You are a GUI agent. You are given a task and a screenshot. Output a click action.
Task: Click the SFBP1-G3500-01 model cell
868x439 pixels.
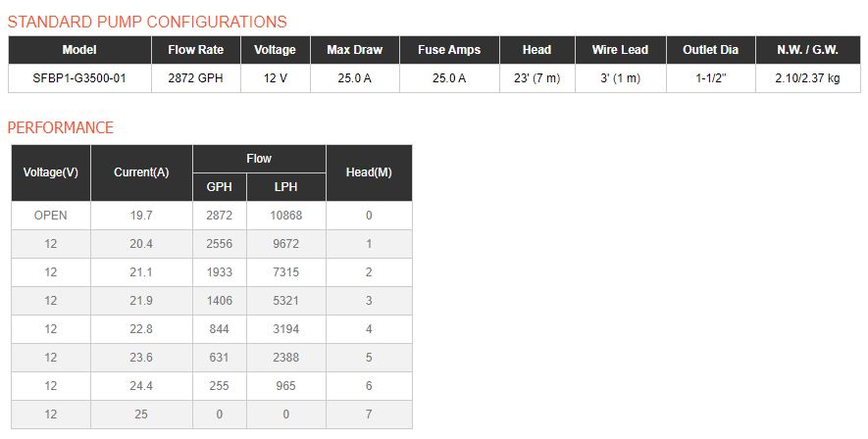coord(79,78)
